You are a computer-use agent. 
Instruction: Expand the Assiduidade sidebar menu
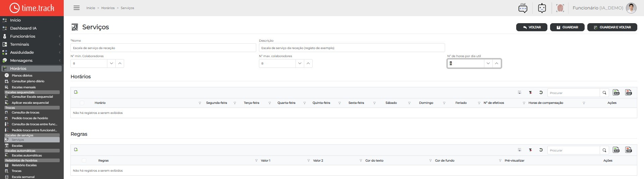click(32, 52)
